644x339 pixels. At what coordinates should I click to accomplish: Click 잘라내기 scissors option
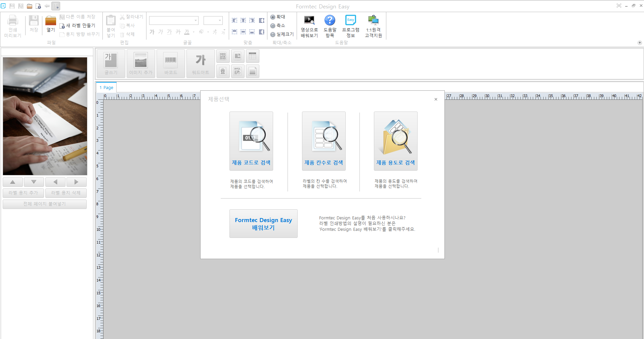tap(131, 17)
